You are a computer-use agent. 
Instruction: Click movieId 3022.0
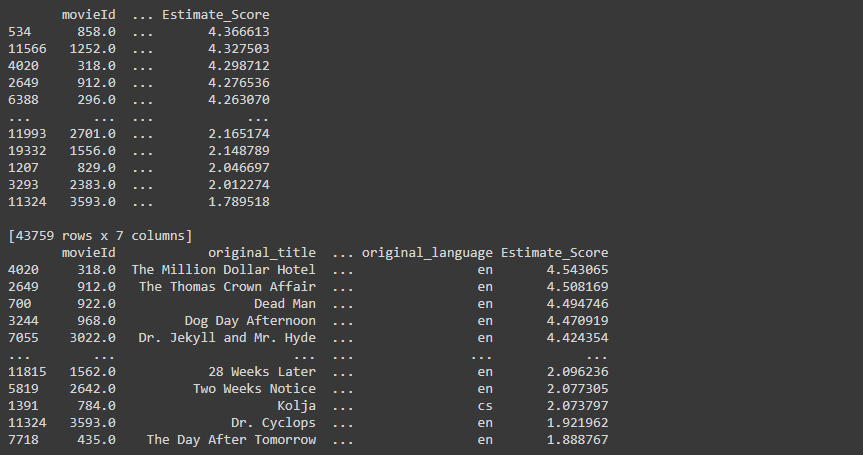pyautogui.click(x=92, y=338)
